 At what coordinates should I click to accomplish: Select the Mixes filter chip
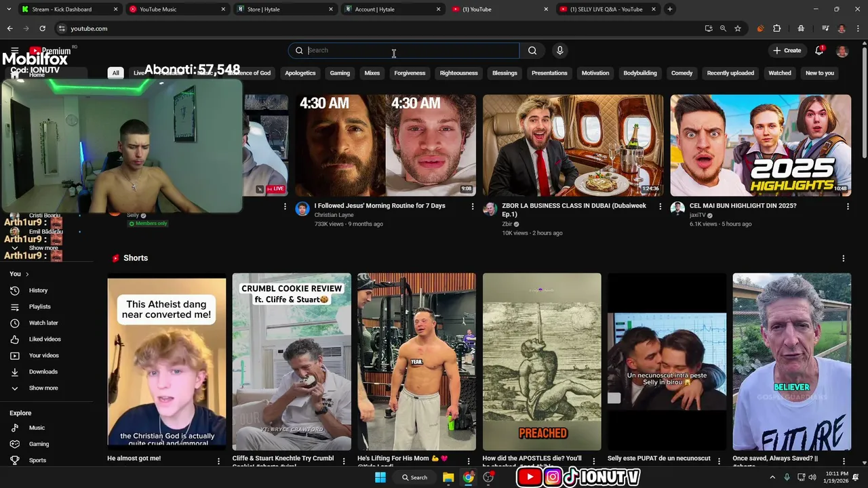tap(372, 73)
